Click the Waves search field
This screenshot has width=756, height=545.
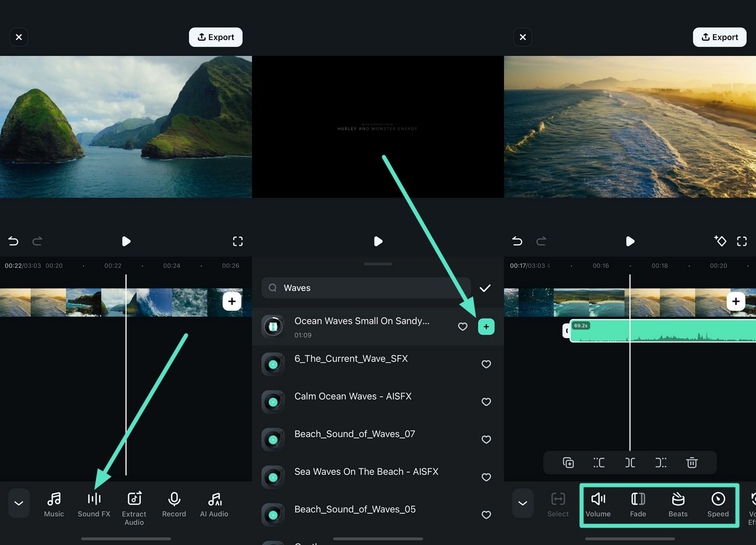[366, 288]
